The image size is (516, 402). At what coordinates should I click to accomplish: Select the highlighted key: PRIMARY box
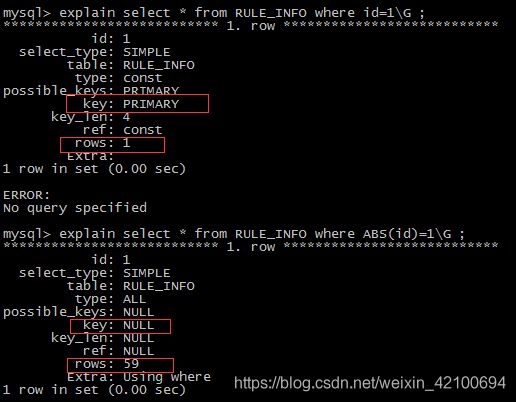pyautogui.click(x=137, y=104)
